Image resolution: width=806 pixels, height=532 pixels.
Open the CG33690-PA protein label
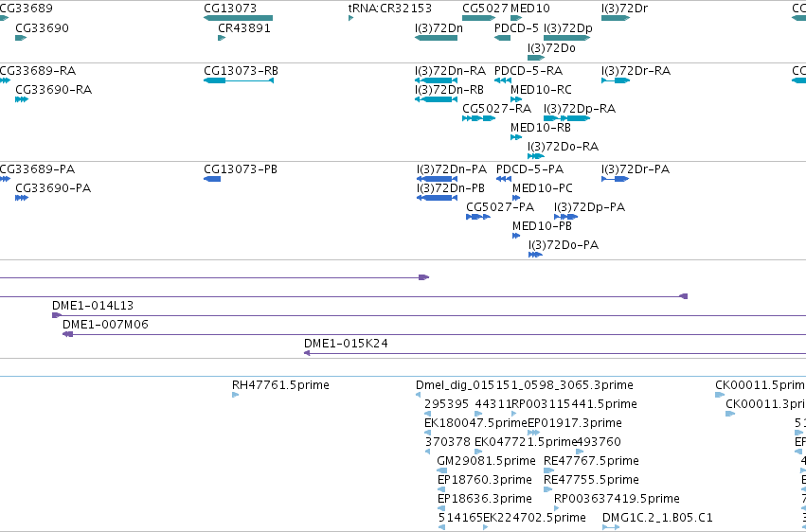tap(53, 188)
